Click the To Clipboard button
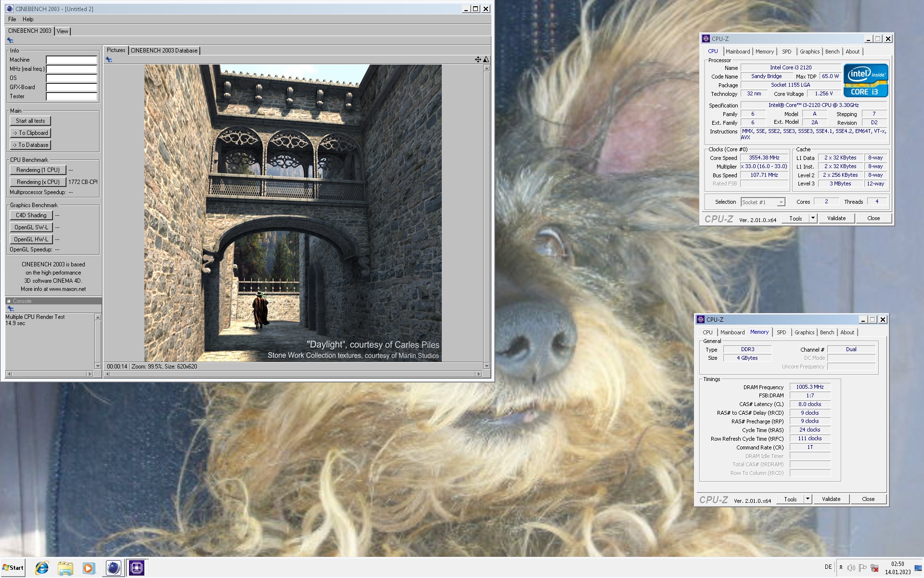Image resolution: width=924 pixels, height=578 pixels. 30,133
